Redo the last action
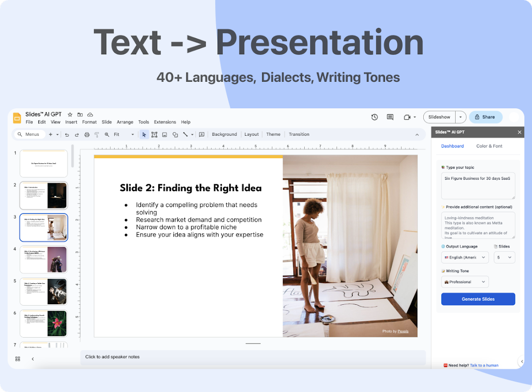The width and height of the screenshot is (532, 392). 77,135
